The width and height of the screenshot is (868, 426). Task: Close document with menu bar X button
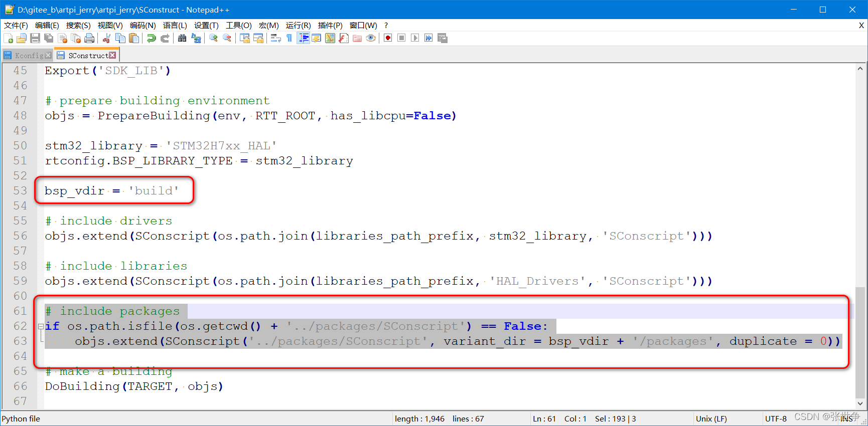tap(861, 25)
